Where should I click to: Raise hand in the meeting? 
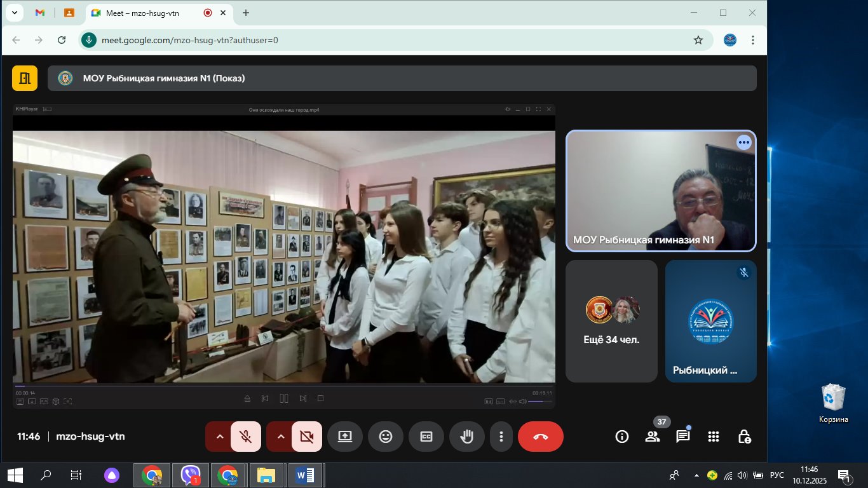pyautogui.click(x=467, y=437)
